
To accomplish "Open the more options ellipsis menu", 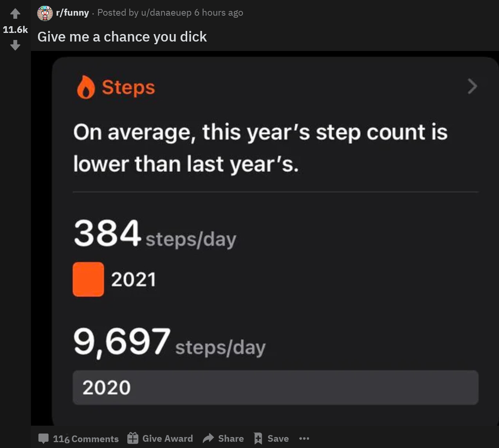I will (x=304, y=439).
